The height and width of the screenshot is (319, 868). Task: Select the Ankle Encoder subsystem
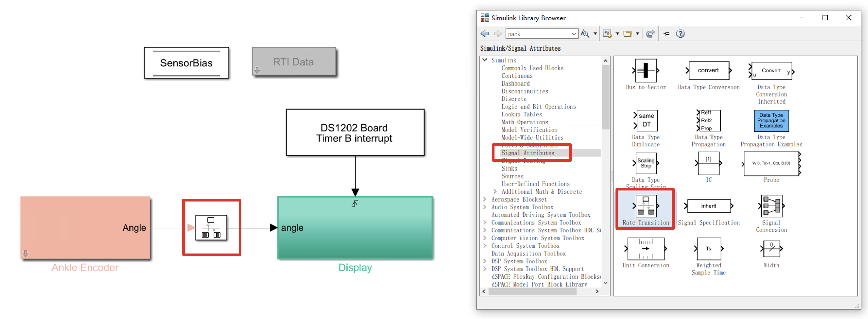tap(85, 228)
